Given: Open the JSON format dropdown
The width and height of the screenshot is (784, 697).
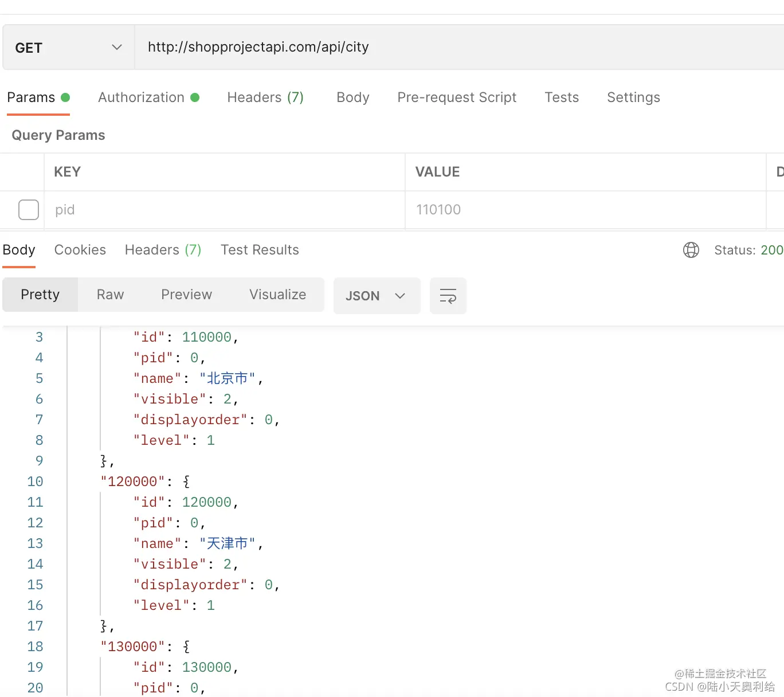Looking at the screenshot, I should (377, 296).
